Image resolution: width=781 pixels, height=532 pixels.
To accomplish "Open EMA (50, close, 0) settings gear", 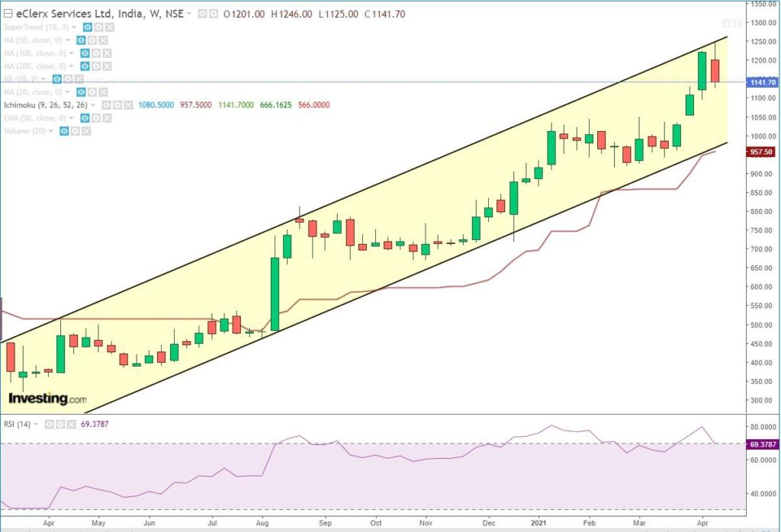I will point(97,118).
